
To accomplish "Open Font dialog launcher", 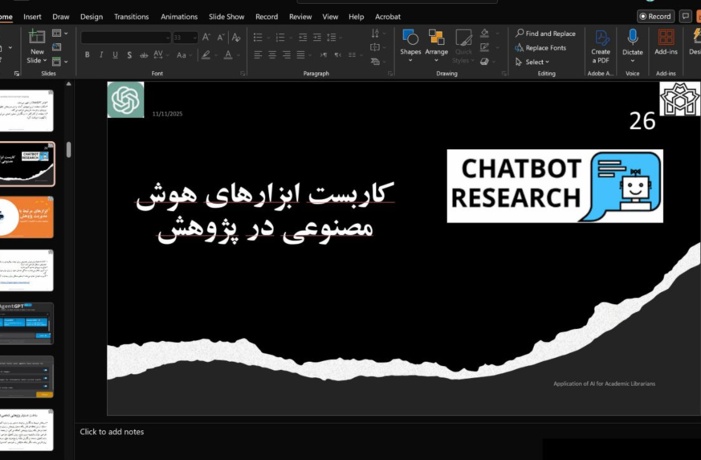I will [243, 73].
